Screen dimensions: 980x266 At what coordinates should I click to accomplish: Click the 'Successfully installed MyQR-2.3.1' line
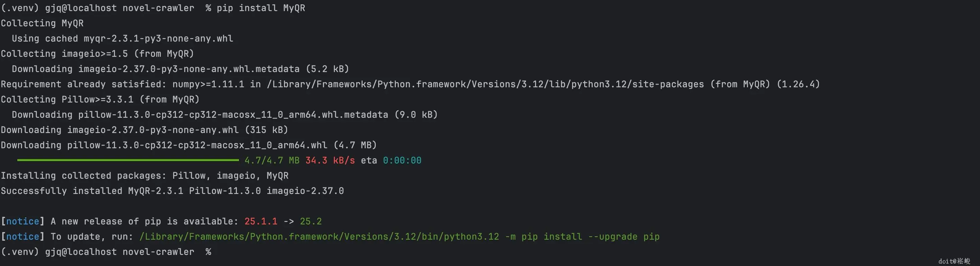pyautogui.click(x=172, y=191)
